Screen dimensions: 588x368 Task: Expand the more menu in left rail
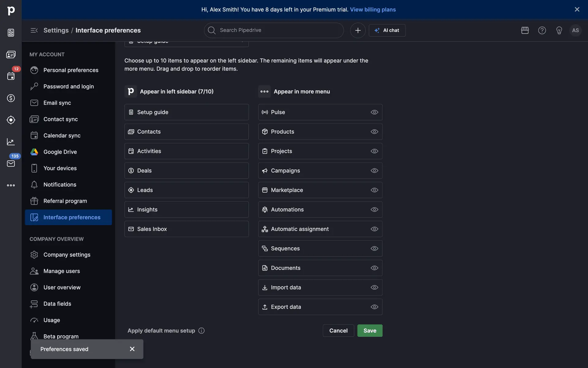pyautogui.click(x=11, y=185)
